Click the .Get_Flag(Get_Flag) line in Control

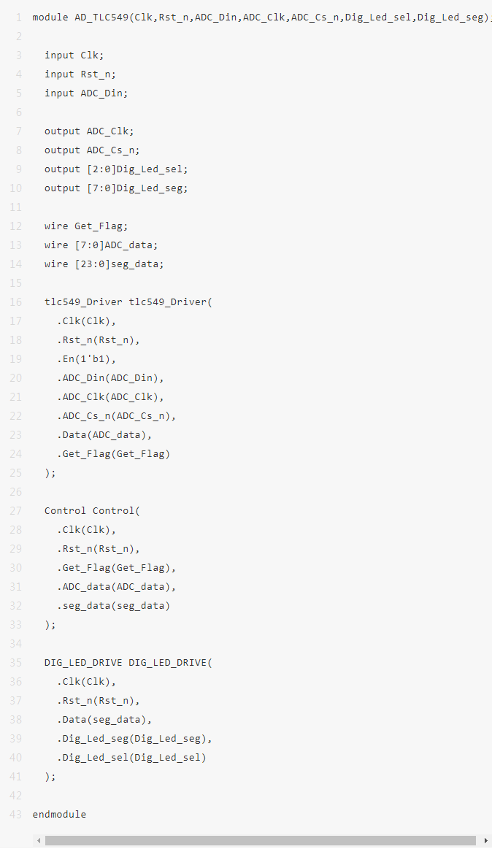pyautogui.click(x=116, y=567)
